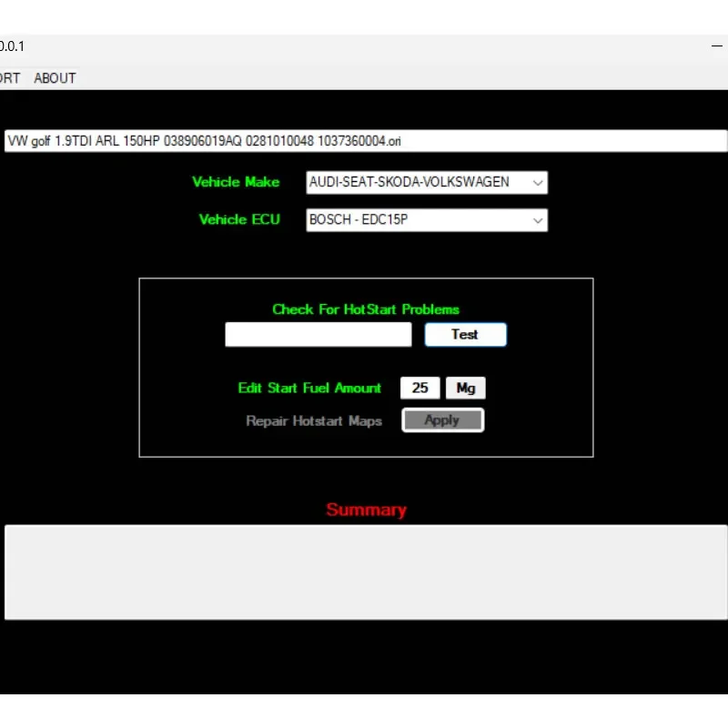Click the Repair Hotstart Maps label

pos(314,420)
